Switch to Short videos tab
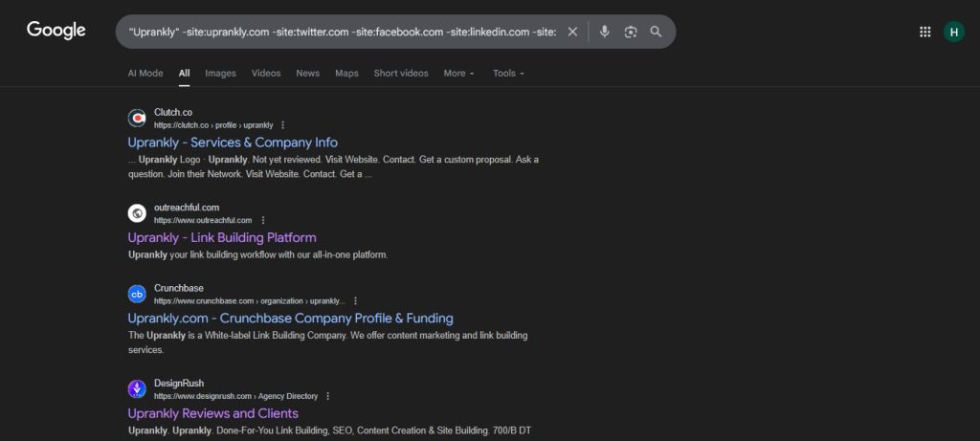This screenshot has height=441, width=980. coord(401,73)
